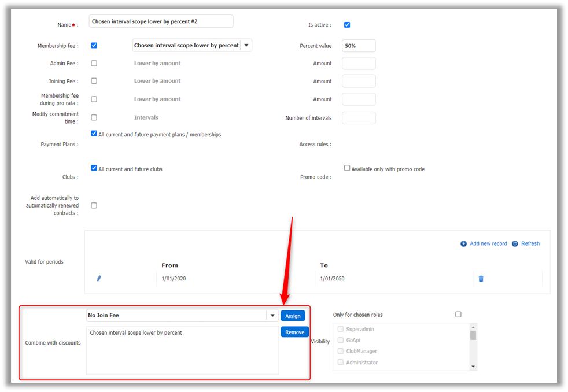
Task: Toggle All current and future clubs
Action: [x=94, y=168]
